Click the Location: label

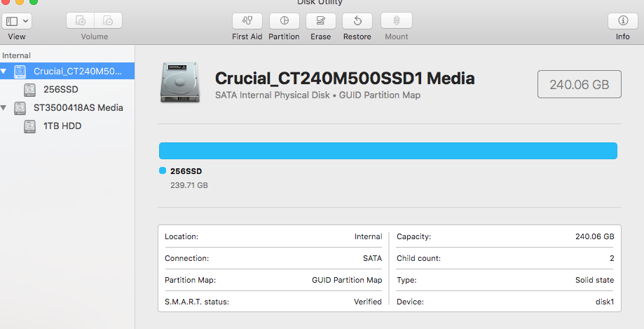[x=181, y=236]
